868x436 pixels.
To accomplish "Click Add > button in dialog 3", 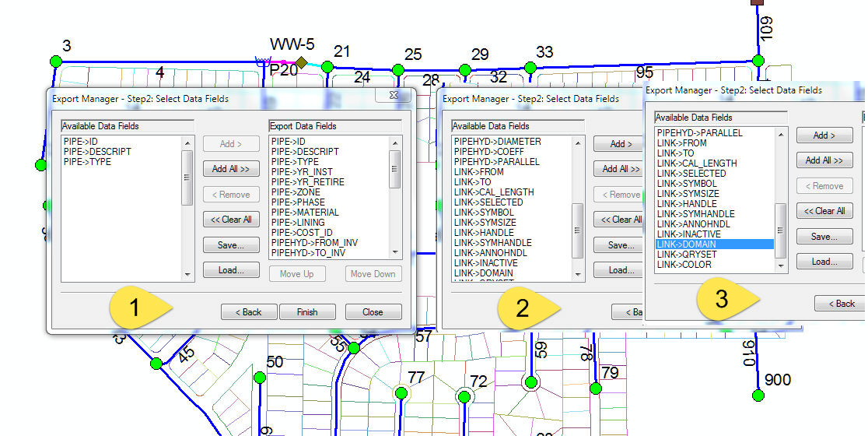I will [x=824, y=135].
